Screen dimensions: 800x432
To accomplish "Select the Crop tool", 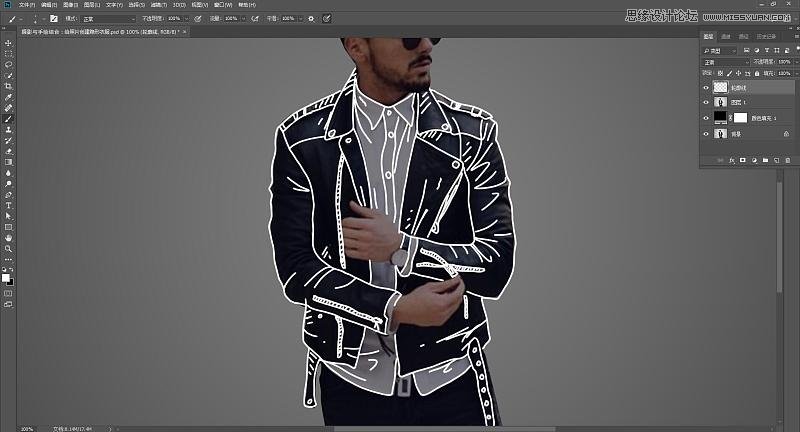I will (x=8, y=86).
